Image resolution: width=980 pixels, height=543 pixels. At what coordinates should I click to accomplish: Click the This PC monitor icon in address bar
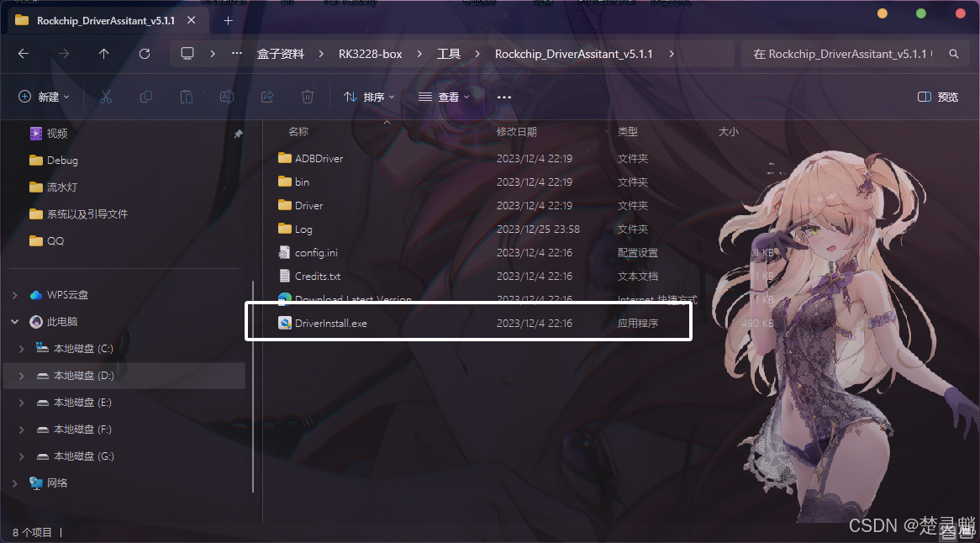[x=187, y=54]
